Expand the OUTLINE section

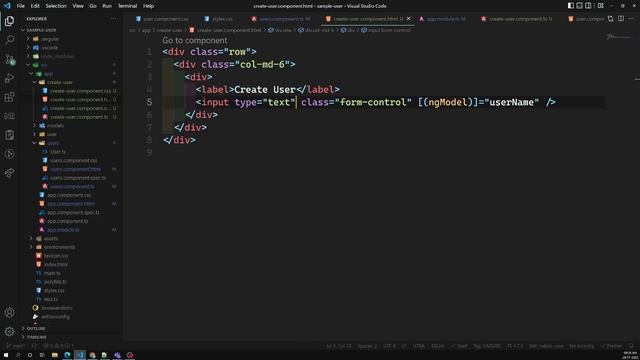click(36, 329)
